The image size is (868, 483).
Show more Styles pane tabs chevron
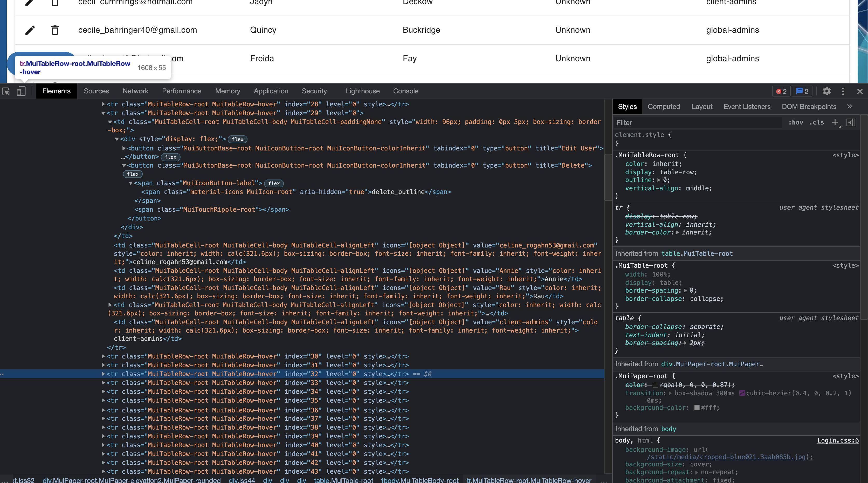tap(850, 107)
